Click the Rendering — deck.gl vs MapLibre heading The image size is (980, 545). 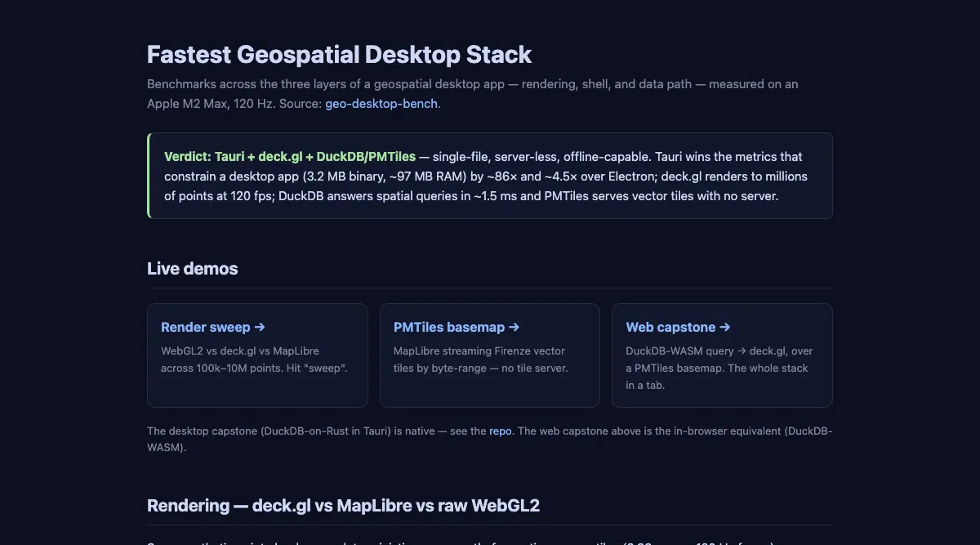coord(343,506)
